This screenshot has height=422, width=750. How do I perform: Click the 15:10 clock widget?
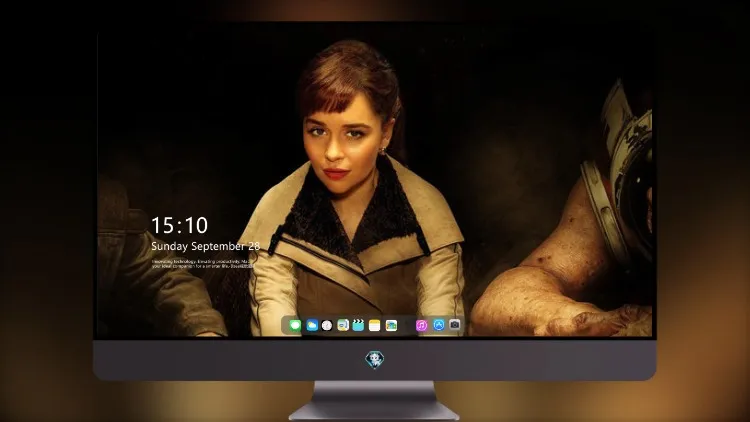pyautogui.click(x=179, y=225)
